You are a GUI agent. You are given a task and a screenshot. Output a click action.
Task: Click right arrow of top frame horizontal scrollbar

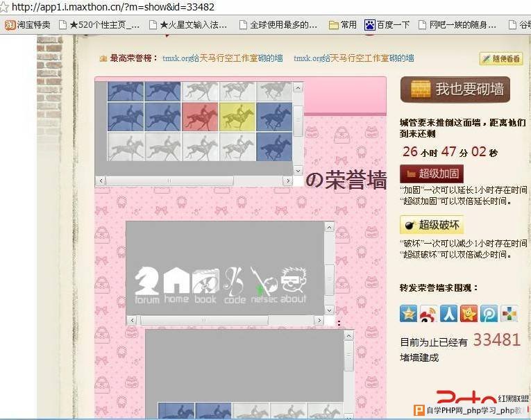288,181
